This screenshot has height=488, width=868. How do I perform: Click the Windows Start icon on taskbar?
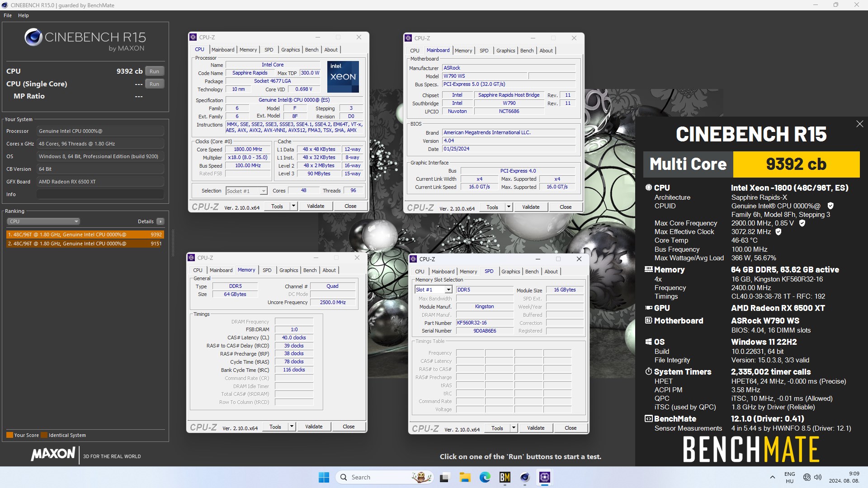[x=324, y=477]
